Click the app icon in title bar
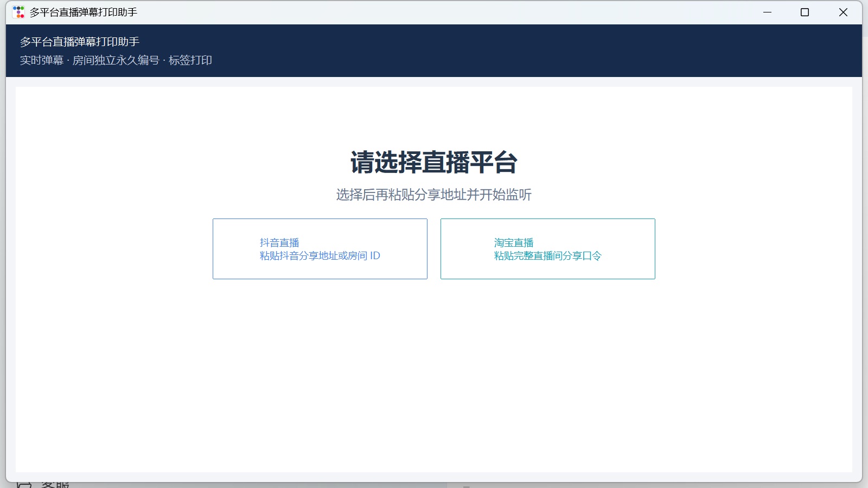Screen dimensions: 868x488 (x=18, y=12)
